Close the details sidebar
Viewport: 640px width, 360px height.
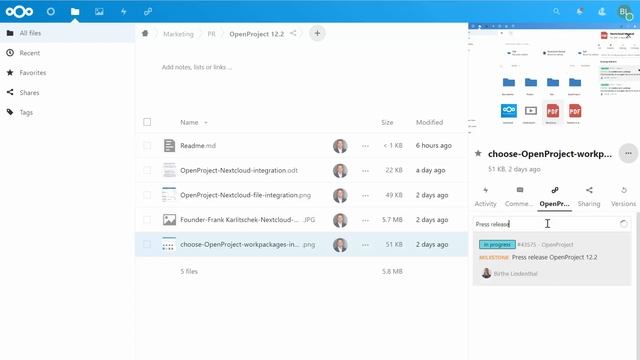coord(629,36)
